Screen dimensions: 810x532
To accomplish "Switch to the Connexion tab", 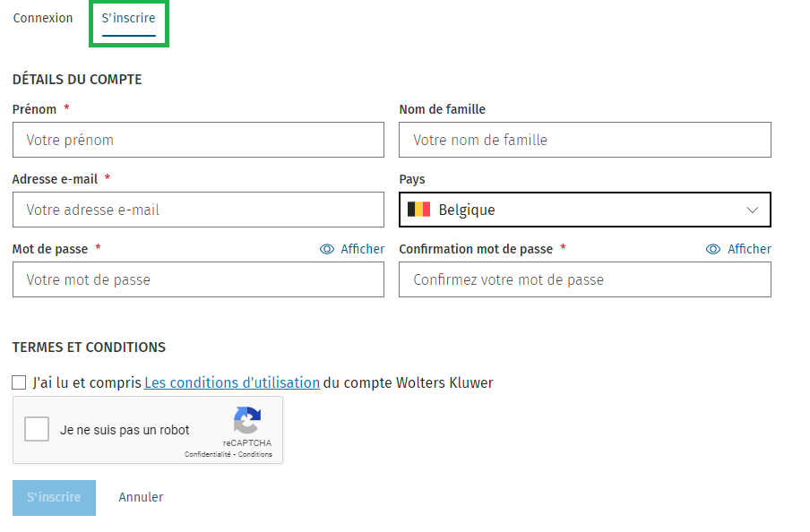I will [43, 18].
